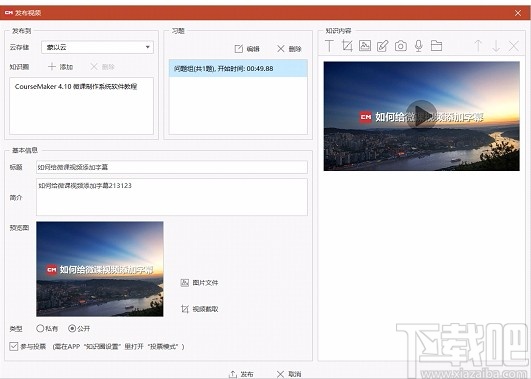
Task: Open the edit note pencil icon
Action: [383, 46]
